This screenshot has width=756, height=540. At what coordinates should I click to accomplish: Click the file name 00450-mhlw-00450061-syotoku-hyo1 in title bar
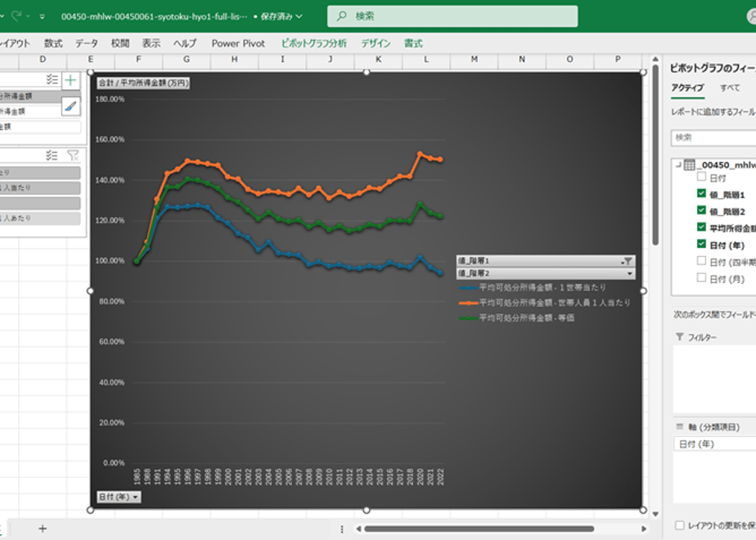click(154, 16)
